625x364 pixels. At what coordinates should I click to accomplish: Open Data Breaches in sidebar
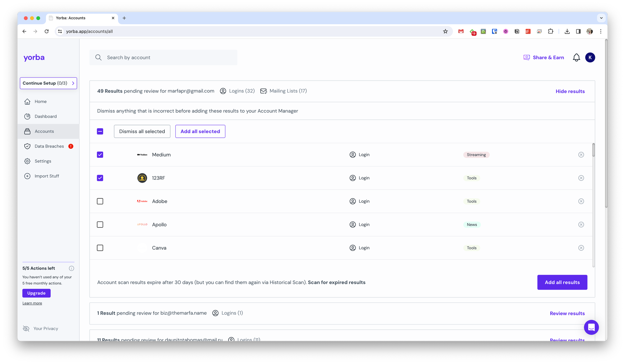point(49,146)
